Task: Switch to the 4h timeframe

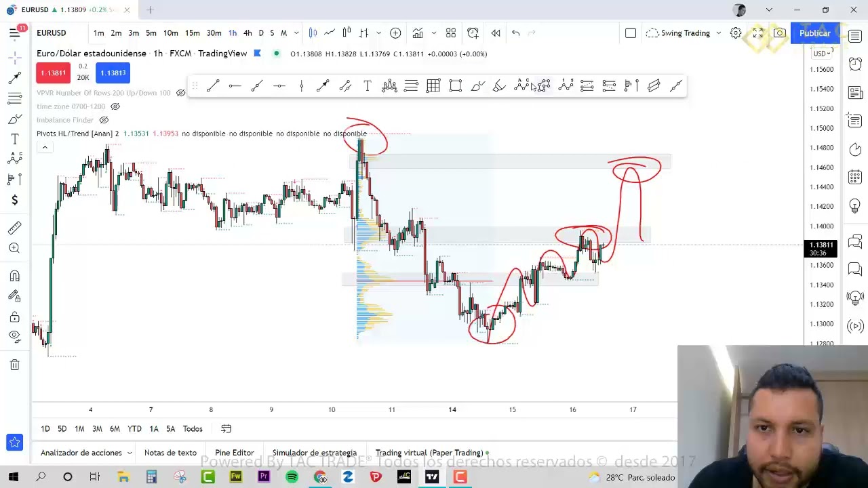Action: coord(248,33)
